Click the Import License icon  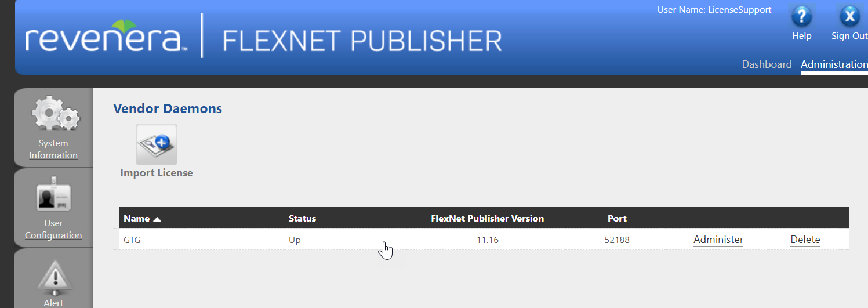(x=157, y=144)
